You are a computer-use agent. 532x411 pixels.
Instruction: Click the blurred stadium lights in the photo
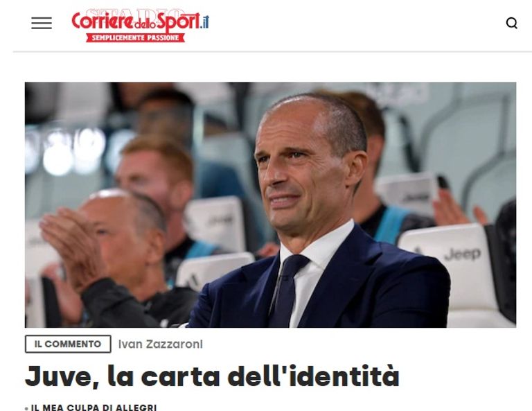point(68,152)
